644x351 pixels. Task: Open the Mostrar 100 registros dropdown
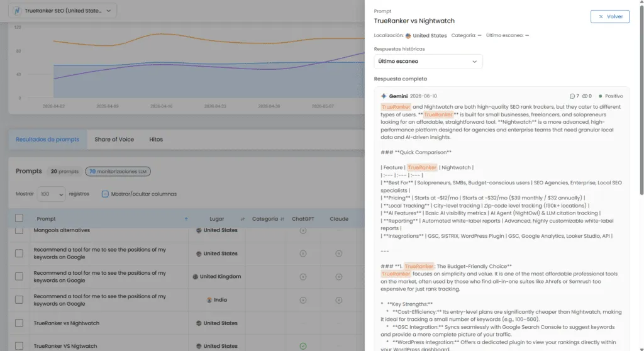pyautogui.click(x=52, y=194)
